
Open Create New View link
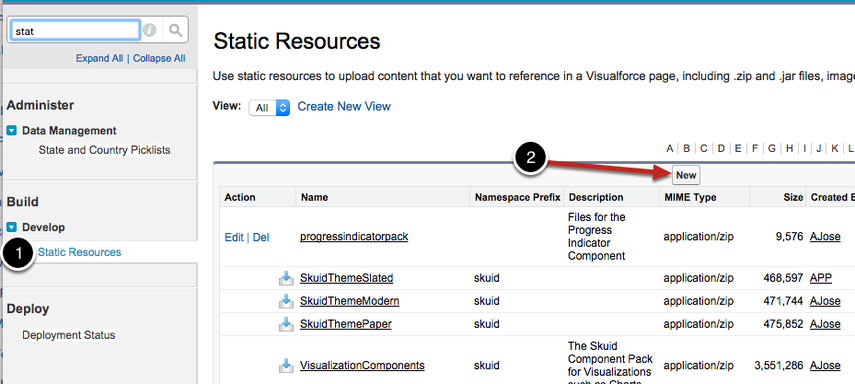pos(344,106)
